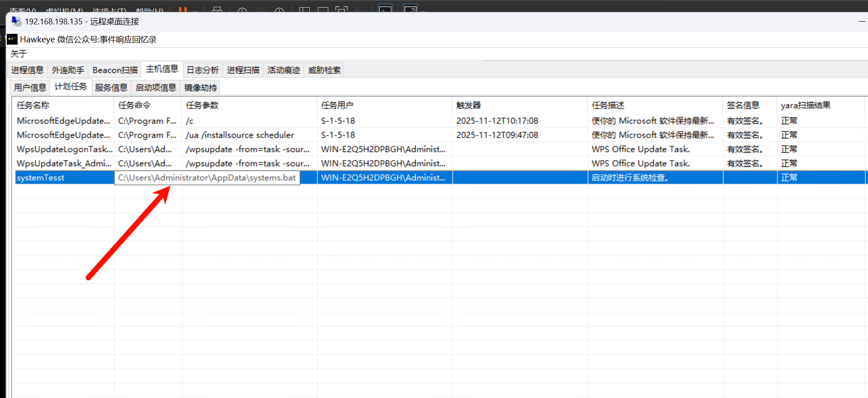
Task: Switch to the 进程扫描 tab
Action: tap(243, 70)
